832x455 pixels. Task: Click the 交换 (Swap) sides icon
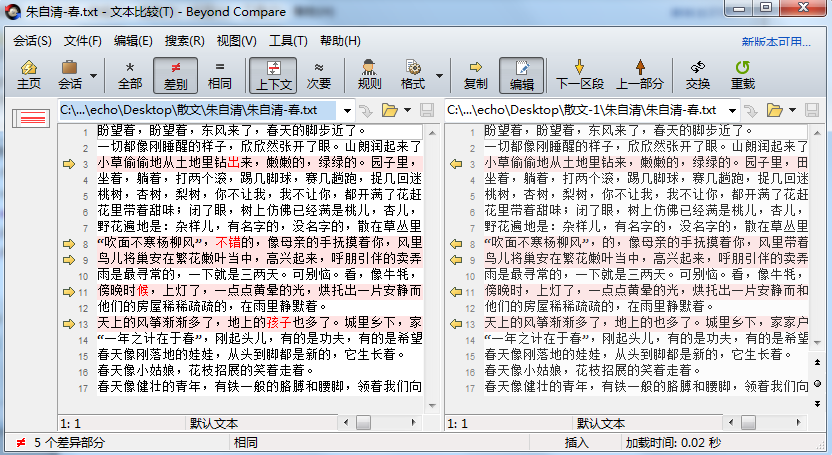pos(698,74)
